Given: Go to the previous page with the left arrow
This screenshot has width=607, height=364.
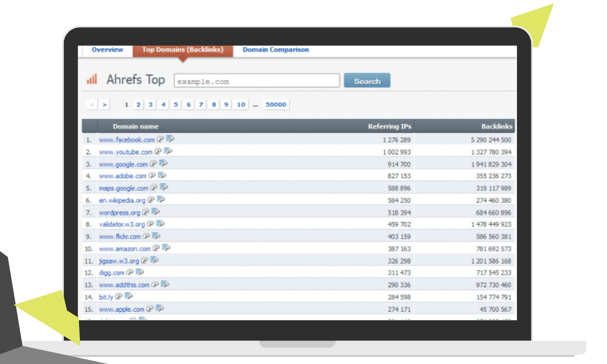Looking at the screenshot, I should tap(92, 105).
